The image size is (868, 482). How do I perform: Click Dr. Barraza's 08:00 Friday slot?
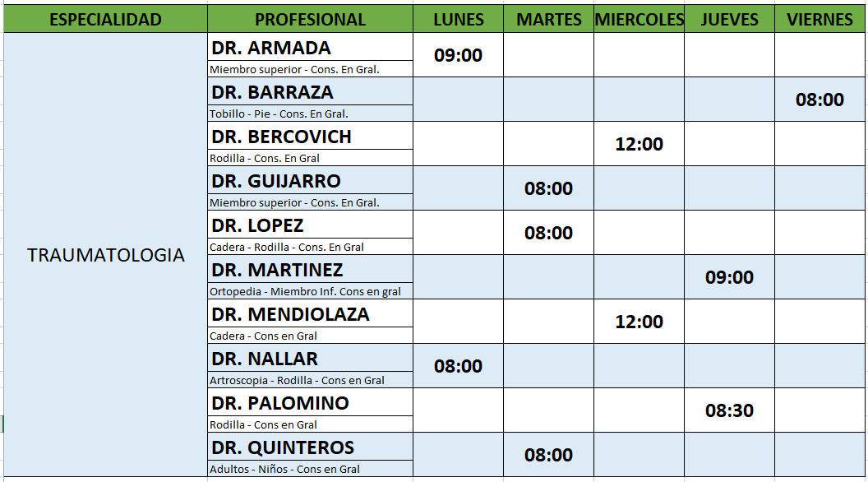click(820, 100)
